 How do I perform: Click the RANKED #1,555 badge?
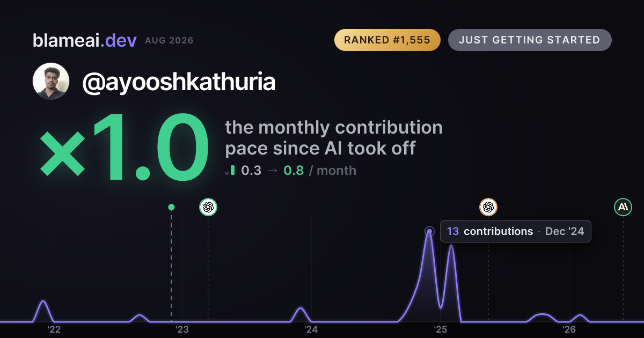click(x=387, y=40)
